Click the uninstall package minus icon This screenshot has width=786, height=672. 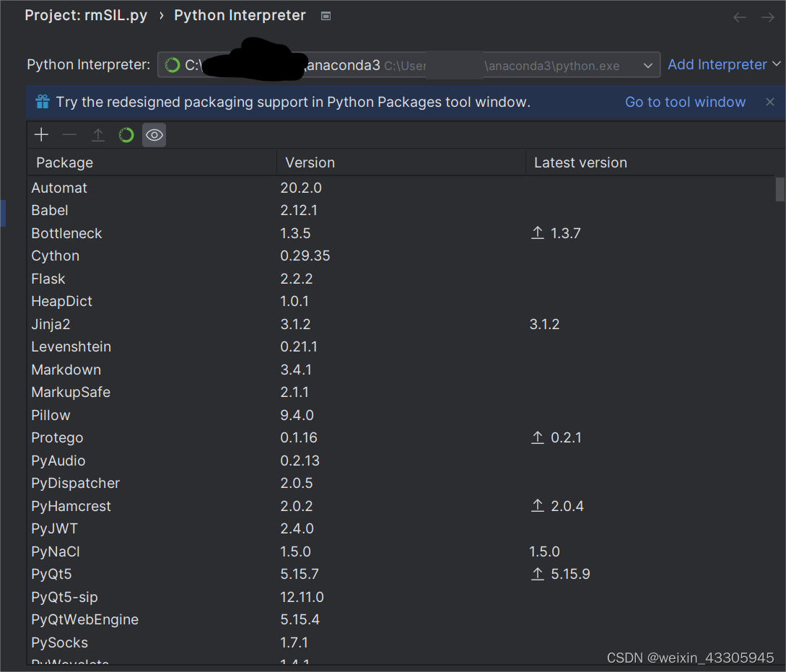coord(69,135)
